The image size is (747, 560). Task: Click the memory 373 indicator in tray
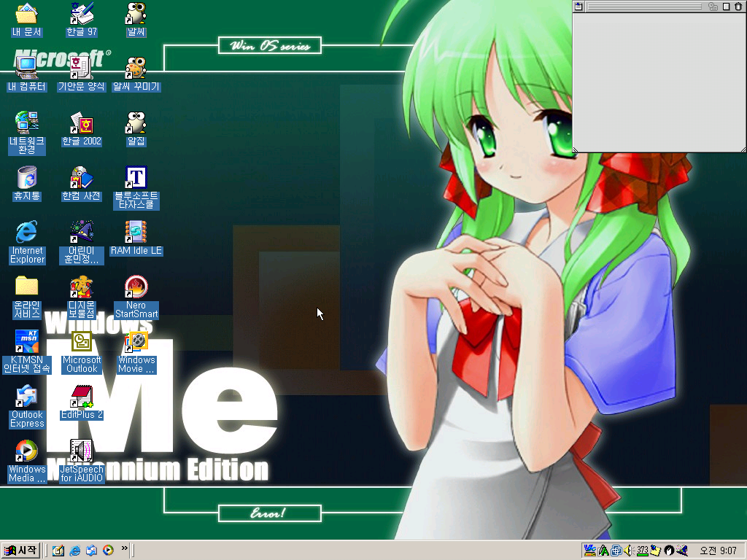[x=642, y=551]
